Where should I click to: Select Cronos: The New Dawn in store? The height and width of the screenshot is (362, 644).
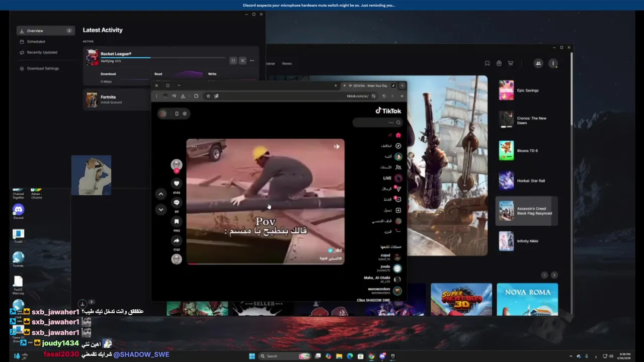tap(527, 121)
